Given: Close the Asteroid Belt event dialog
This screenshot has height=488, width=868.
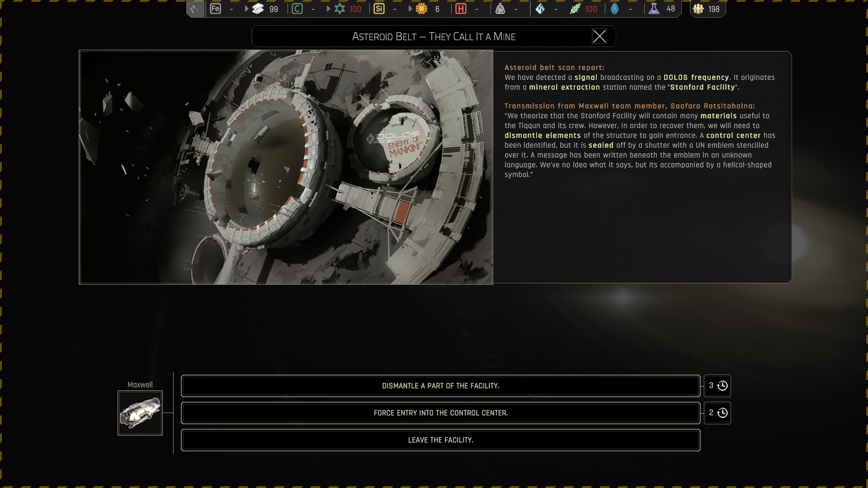Looking at the screenshot, I should (x=599, y=36).
